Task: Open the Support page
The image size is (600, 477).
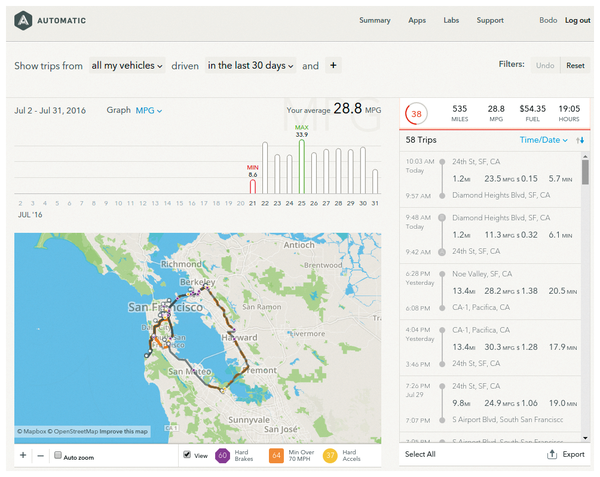Action: (490, 20)
